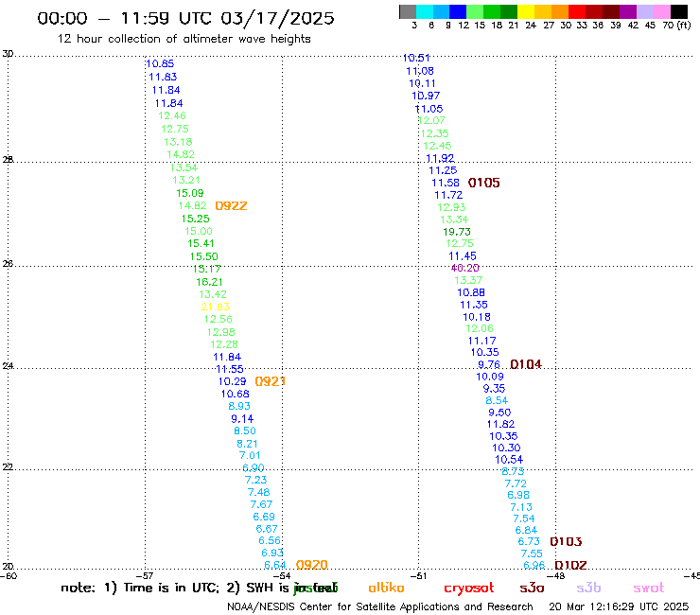Click the wave height value 6.96
700x615 pixels.
point(534,566)
